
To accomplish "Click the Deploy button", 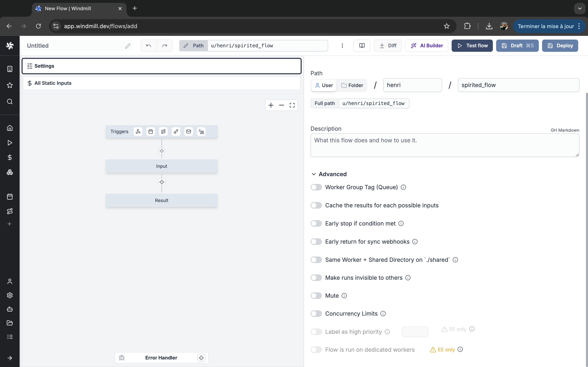I will pos(560,46).
